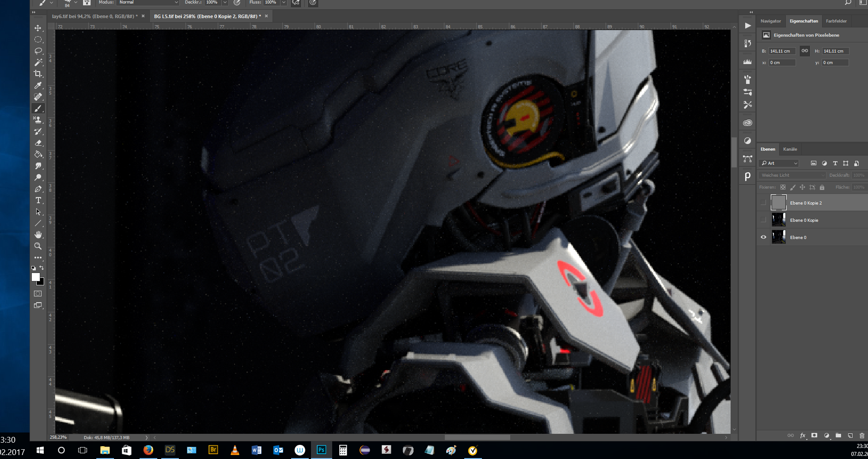The height and width of the screenshot is (459, 868).
Task: Enable airbrush-style build-up
Action: [296, 3]
